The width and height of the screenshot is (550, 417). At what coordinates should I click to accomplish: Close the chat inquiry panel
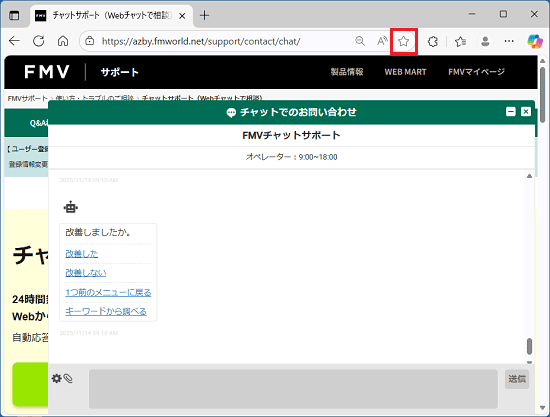coord(526,112)
